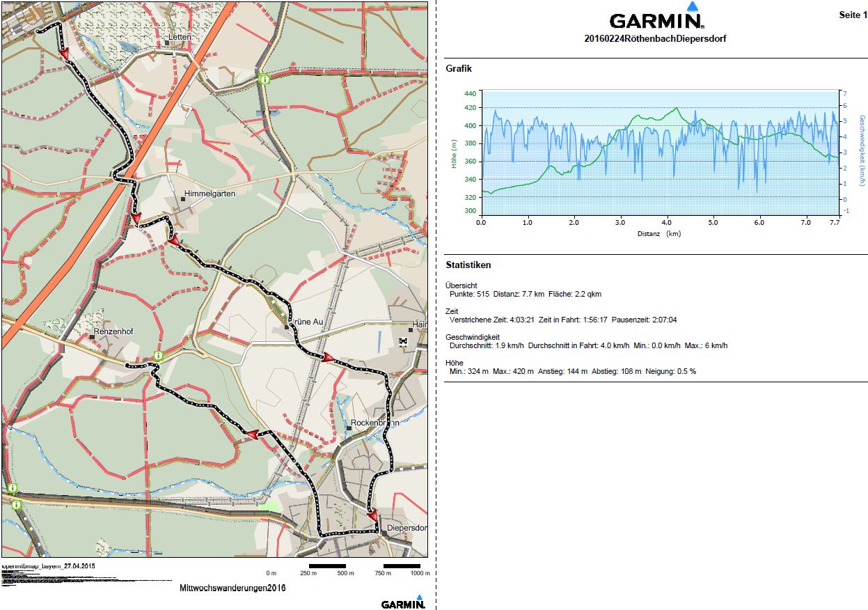Viewport: 868px width, 610px height.
Task: Click the Seite 1 page number
Action: pyautogui.click(x=853, y=15)
